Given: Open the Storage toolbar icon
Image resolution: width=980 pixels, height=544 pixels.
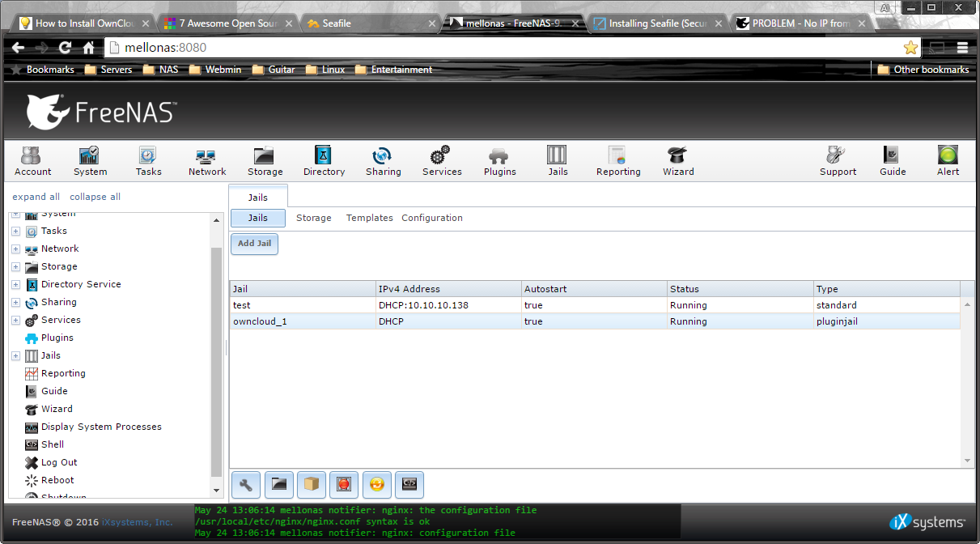Looking at the screenshot, I should [x=265, y=161].
